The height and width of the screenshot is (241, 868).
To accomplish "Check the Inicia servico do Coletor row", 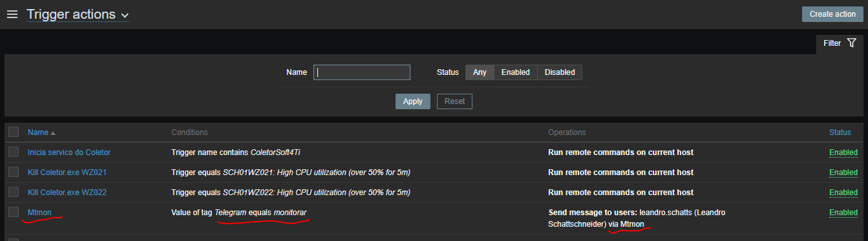I will pyautogui.click(x=14, y=152).
